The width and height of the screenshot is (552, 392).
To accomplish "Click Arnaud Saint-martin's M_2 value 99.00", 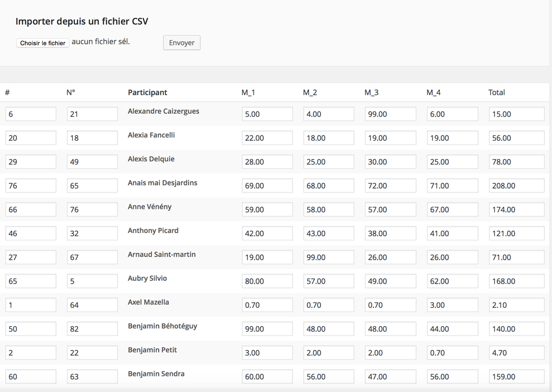I will 328,257.
